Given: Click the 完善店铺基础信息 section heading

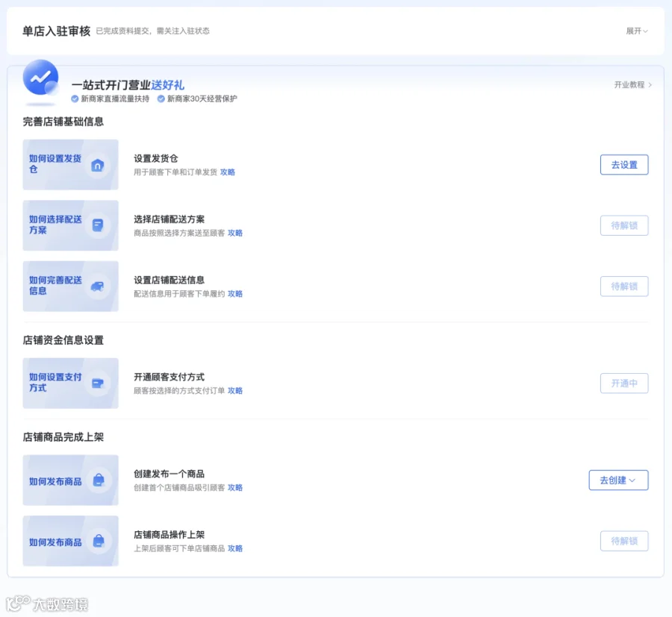Looking at the screenshot, I should pos(63,122).
